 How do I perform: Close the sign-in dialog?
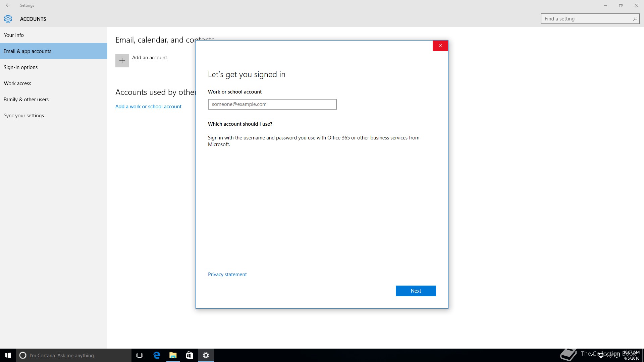440,46
